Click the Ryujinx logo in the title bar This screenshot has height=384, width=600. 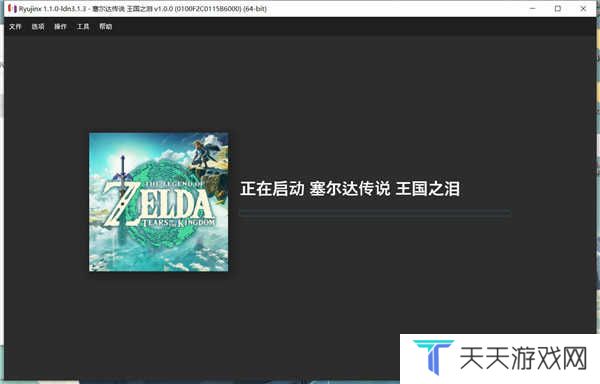(13, 8)
